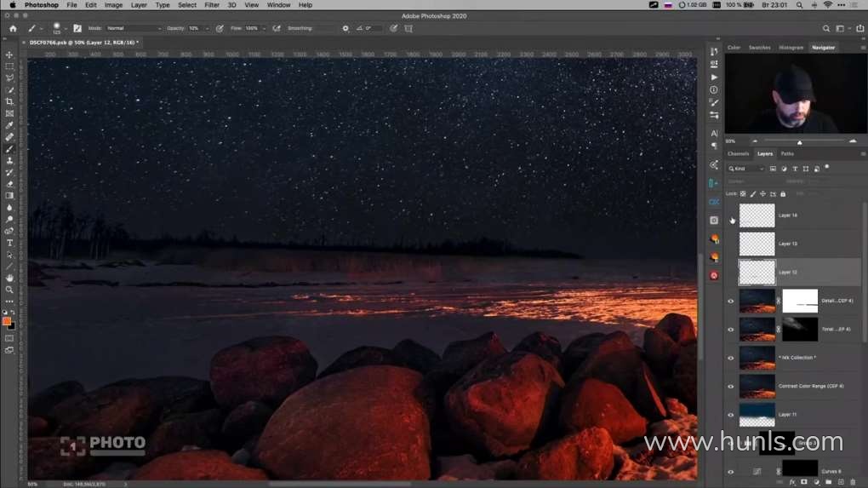This screenshot has width=868, height=488.
Task: Select the Eraser tool
Action: [9, 184]
